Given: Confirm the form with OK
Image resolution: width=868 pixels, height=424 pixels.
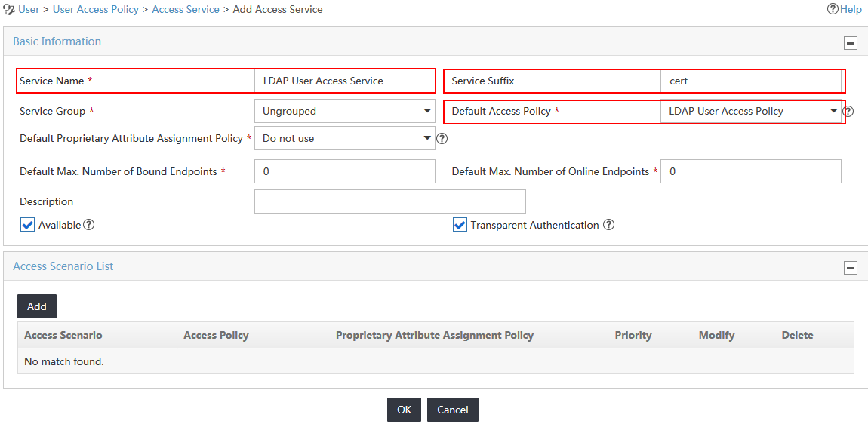Looking at the screenshot, I should tap(404, 410).
